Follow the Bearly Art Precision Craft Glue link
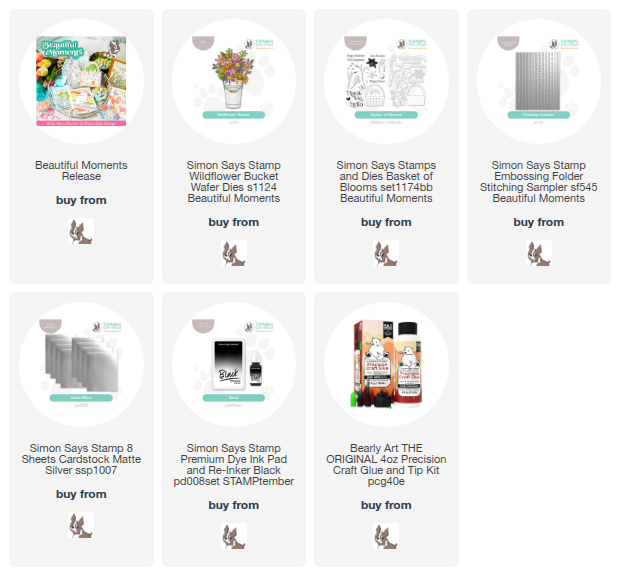The width and height of the screenshot is (620, 588). (386, 465)
